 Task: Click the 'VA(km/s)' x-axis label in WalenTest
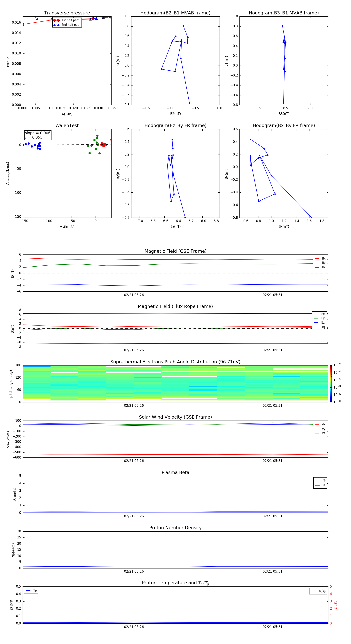pos(67,227)
